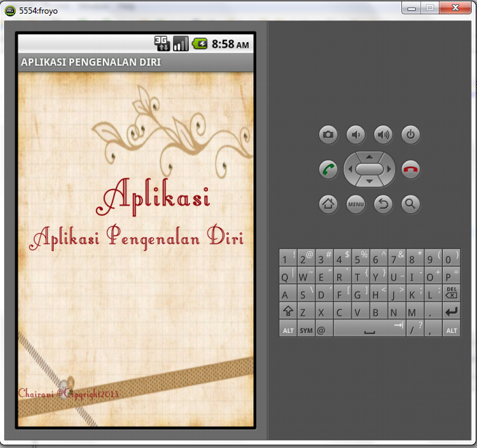Click the signal strength bars icon
The width and height of the screenshot is (477, 448).
[181, 44]
